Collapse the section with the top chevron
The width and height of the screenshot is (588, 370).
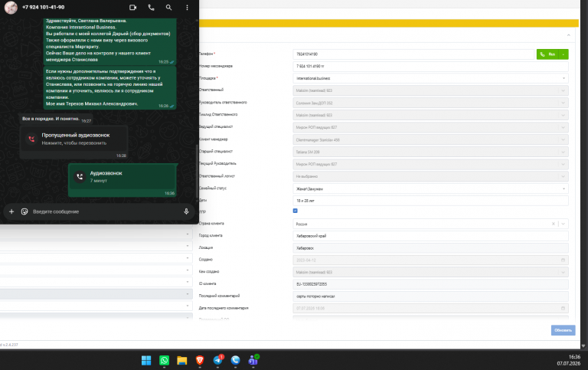(x=569, y=35)
